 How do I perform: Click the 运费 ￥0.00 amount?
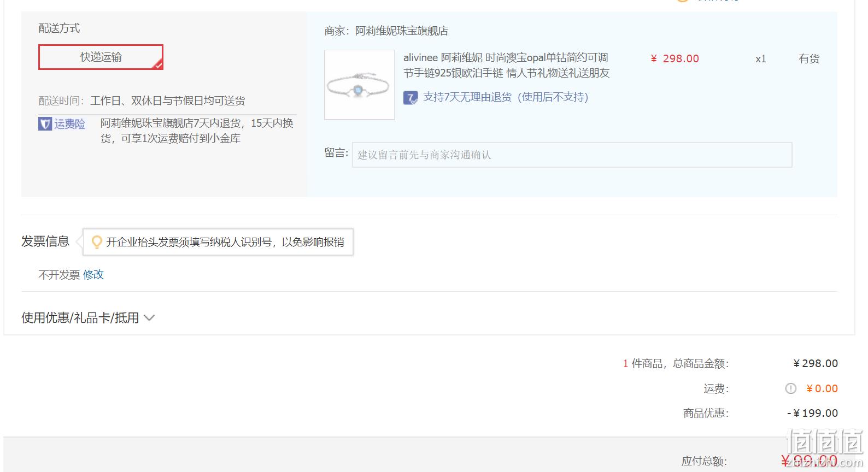822,388
